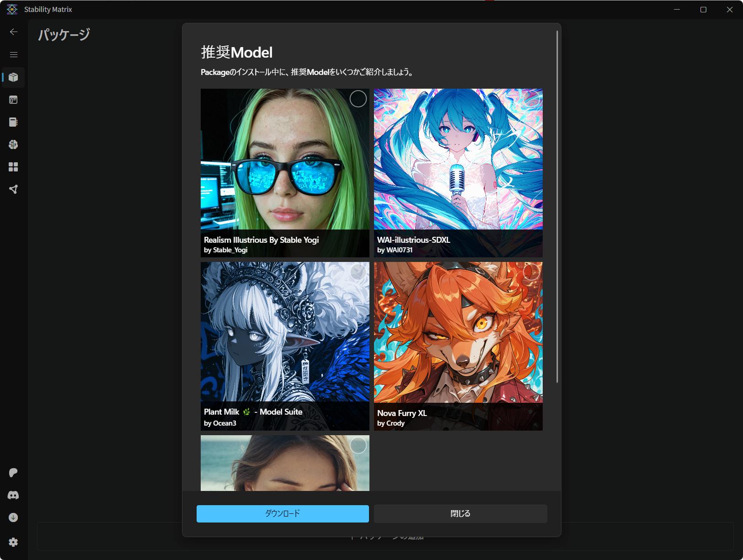Select the WAI-illustrious-SDXL model checkbox
This screenshot has height=560, width=743.
(531, 99)
